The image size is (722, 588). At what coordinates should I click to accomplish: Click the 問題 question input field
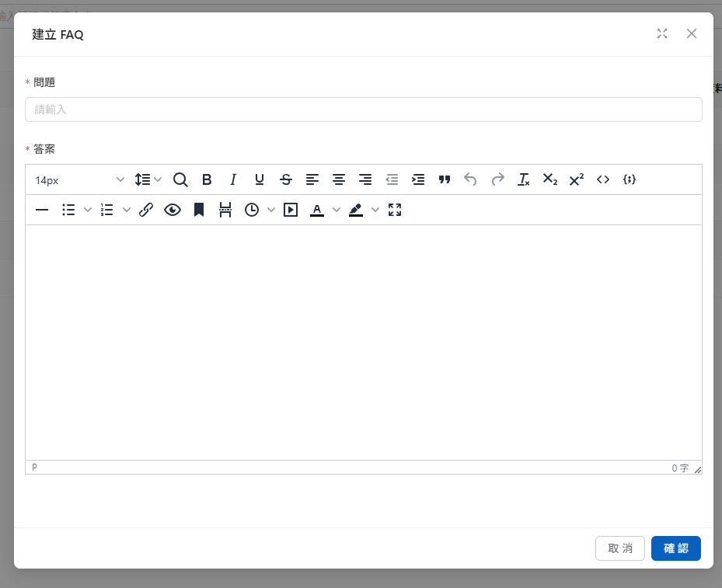(x=363, y=110)
